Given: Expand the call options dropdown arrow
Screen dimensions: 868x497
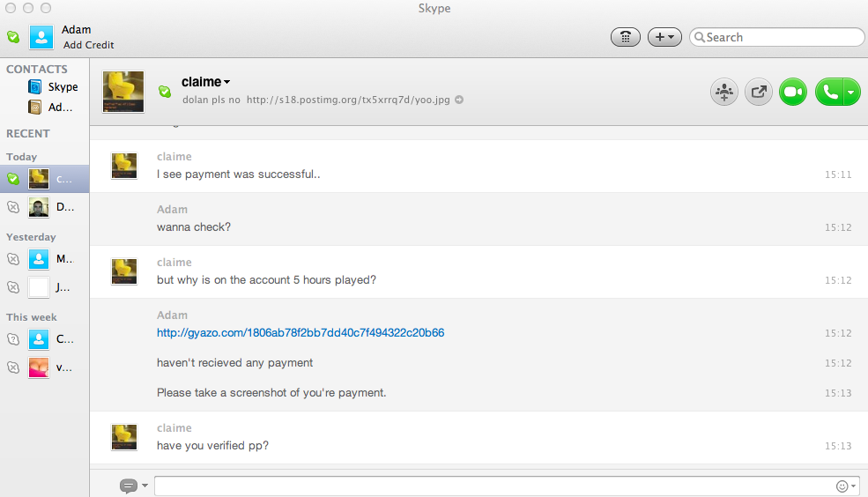Looking at the screenshot, I should click(851, 92).
